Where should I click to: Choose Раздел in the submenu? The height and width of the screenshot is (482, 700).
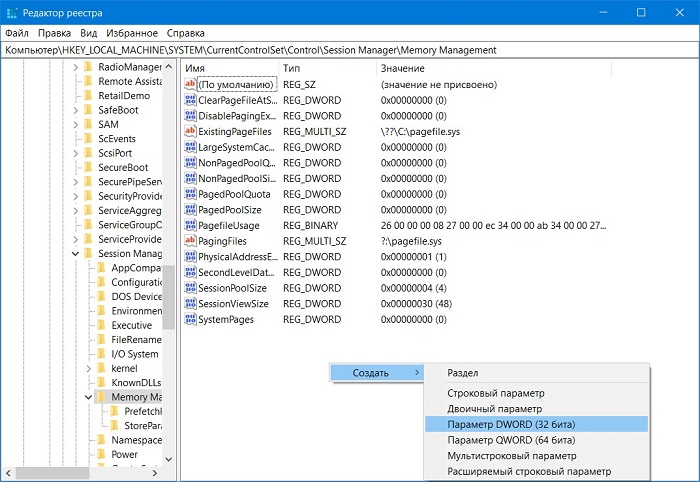(x=537, y=373)
